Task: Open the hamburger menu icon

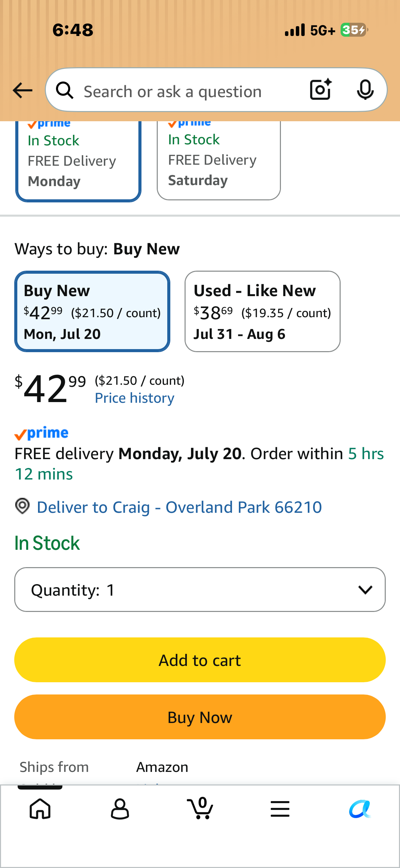Action: [280, 809]
